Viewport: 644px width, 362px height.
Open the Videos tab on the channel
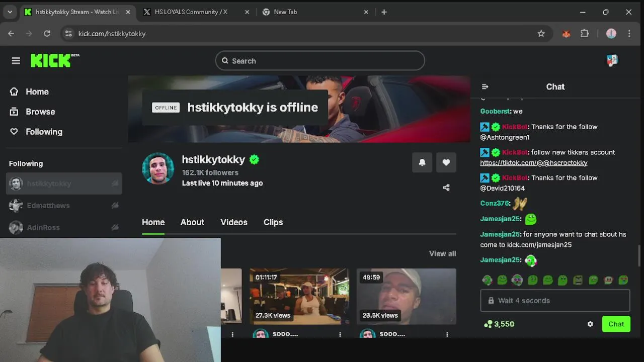pos(234,222)
